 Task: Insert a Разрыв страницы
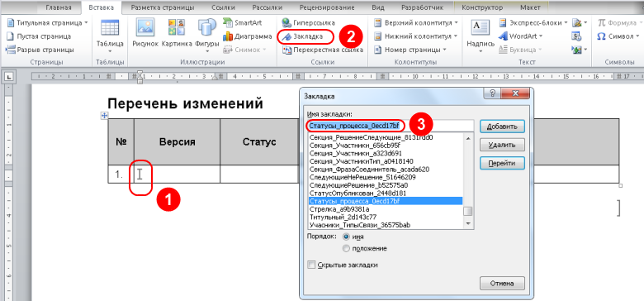40,50
